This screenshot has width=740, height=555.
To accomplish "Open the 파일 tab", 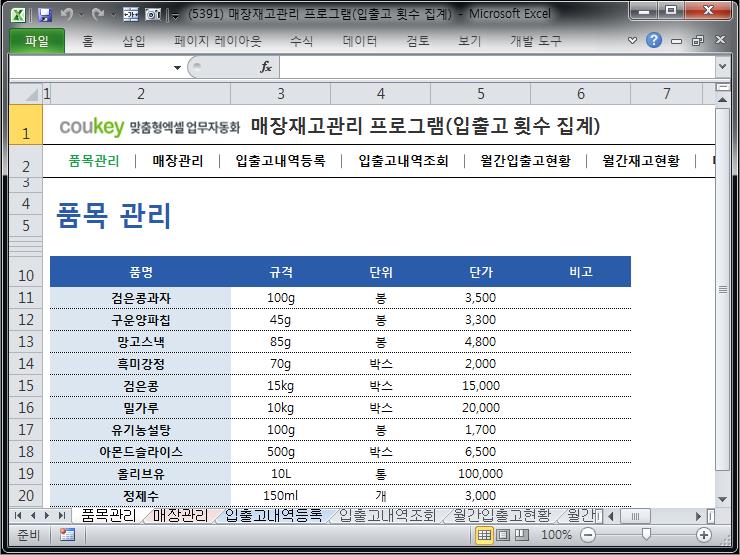I will click(x=37, y=41).
